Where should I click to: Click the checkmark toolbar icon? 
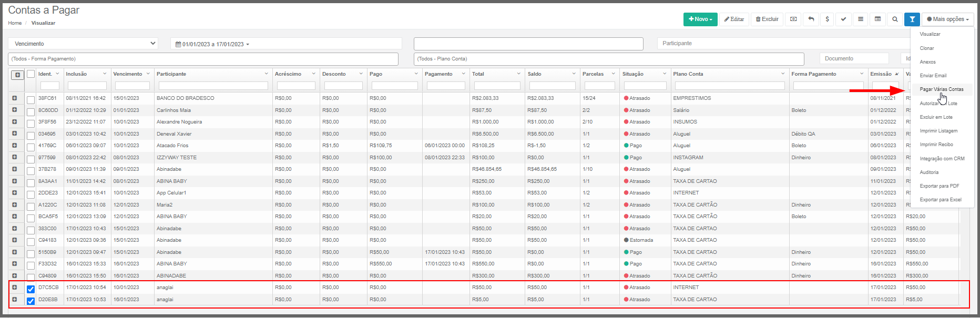click(843, 19)
